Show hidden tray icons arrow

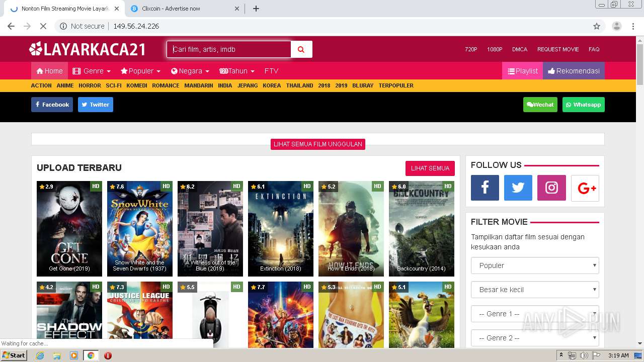tap(561, 355)
